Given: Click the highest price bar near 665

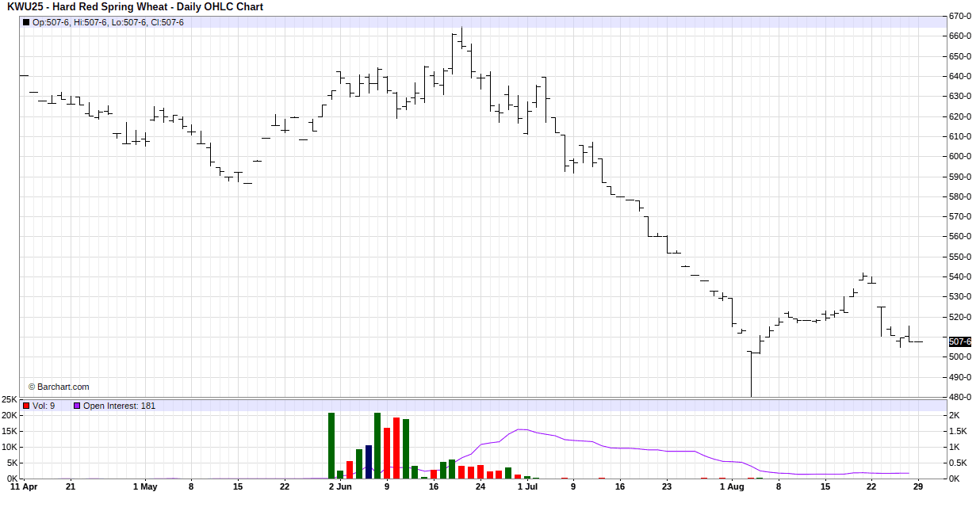Looking at the screenshot, I should pyautogui.click(x=461, y=38).
